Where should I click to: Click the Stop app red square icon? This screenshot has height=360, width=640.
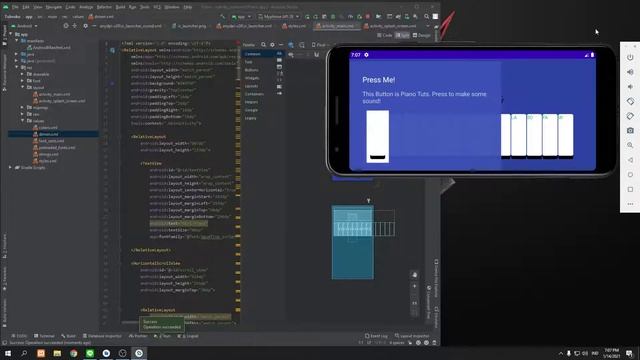[368, 17]
